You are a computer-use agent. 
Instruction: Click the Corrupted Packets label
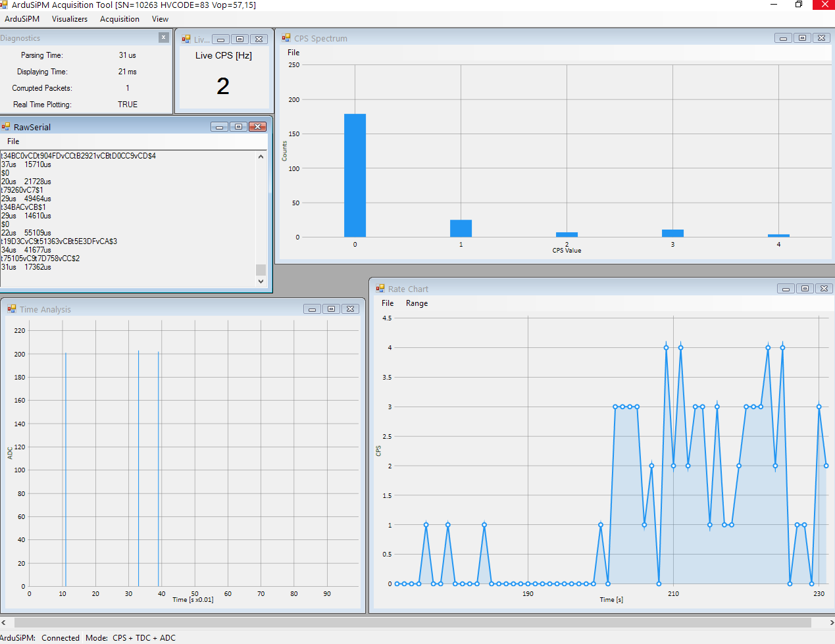coord(42,88)
